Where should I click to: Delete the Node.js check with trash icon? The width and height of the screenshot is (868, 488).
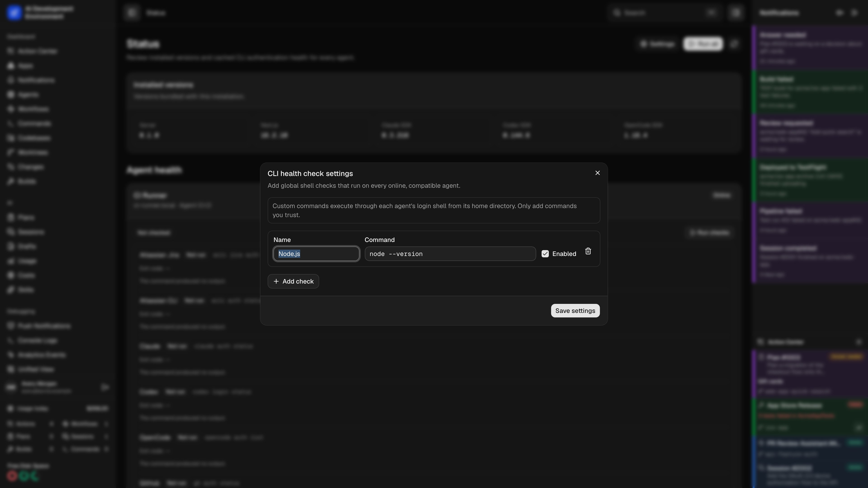588,251
